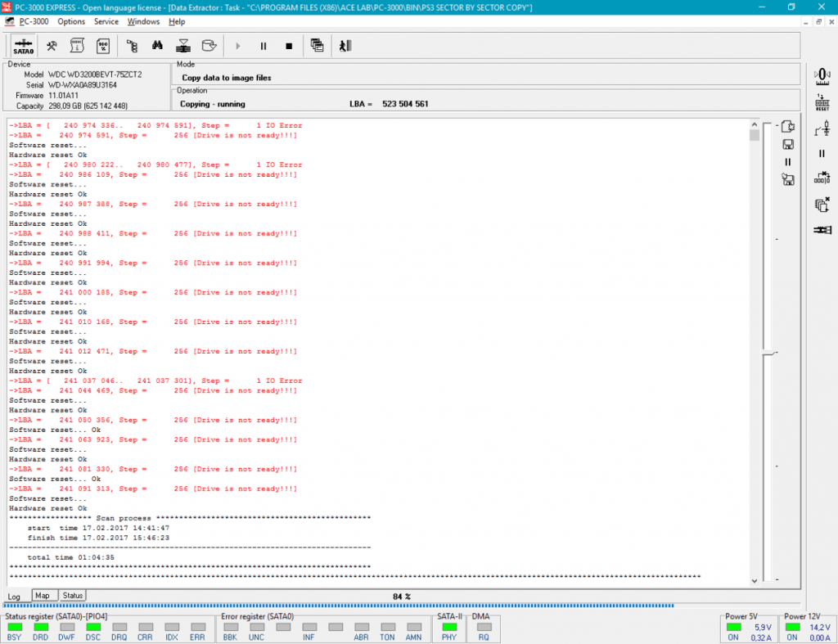Click the 100% test icon in toolbar
838x644 pixels.
102,46
